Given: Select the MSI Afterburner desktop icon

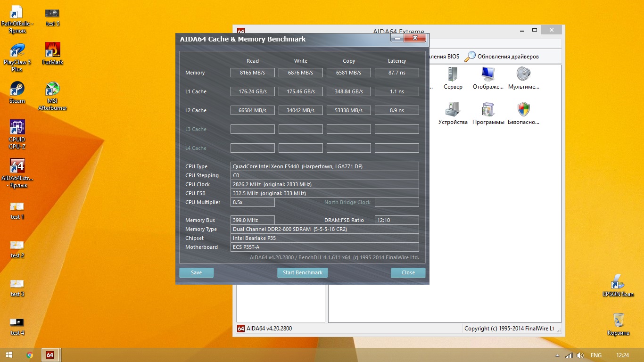Looking at the screenshot, I should click(x=52, y=96).
